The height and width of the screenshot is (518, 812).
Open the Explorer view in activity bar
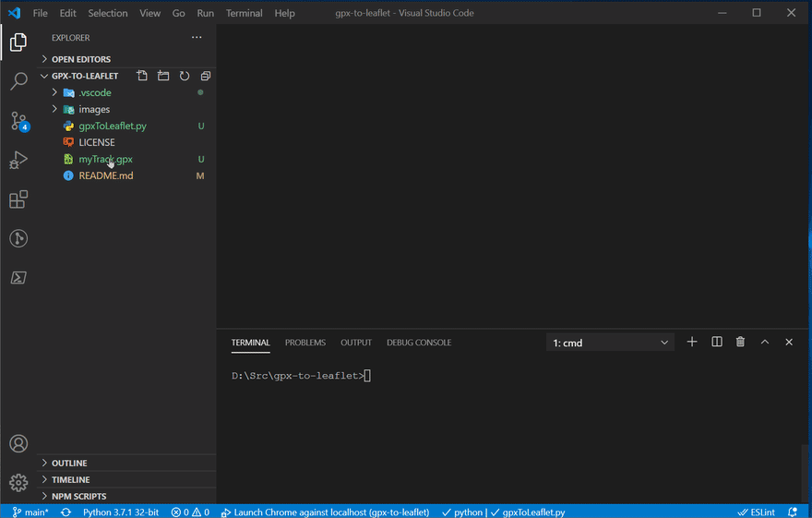click(x=18, y=42)
